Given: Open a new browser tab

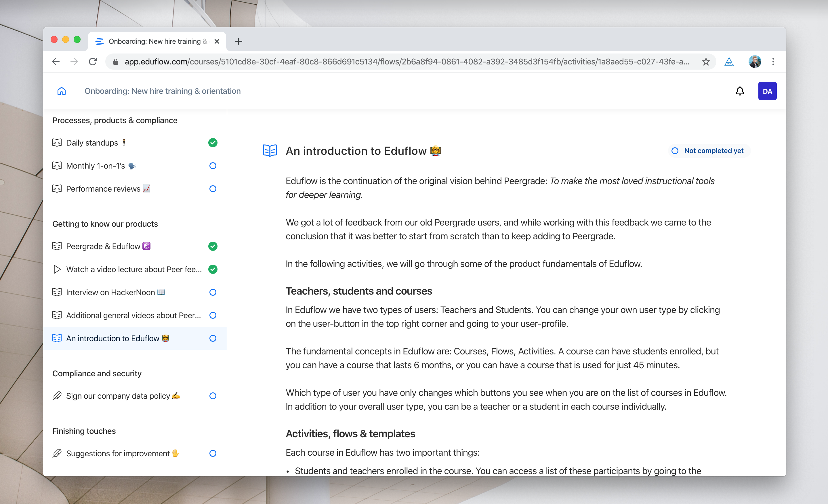Looking at the screenshot, I should tap(239, 41).
